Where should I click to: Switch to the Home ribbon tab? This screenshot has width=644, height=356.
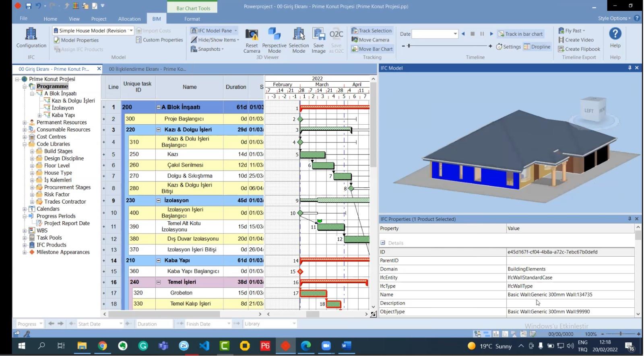50,19
